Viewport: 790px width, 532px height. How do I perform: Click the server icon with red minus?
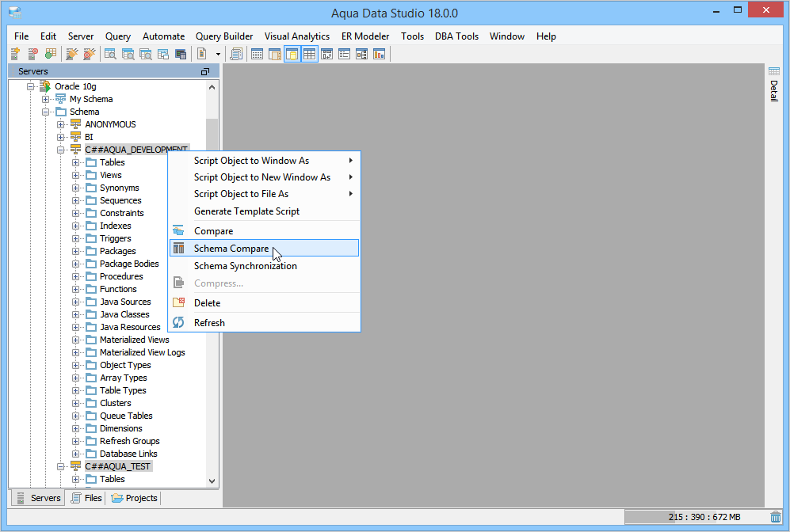click(x=32, y=54)
